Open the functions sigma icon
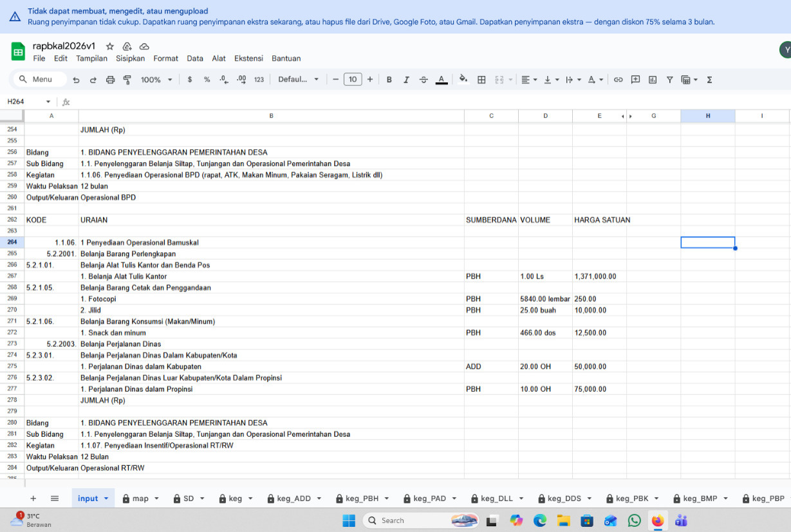Screen dimensions: 791x532 pyautogui.click(x=710, y=80)
